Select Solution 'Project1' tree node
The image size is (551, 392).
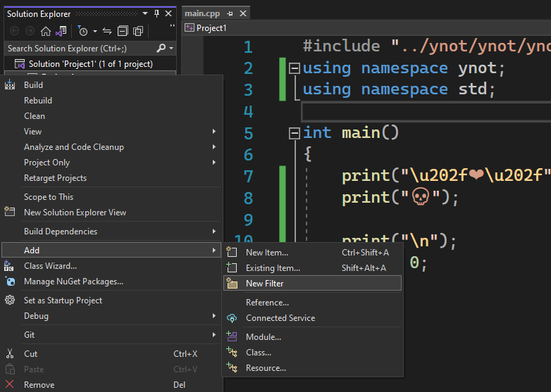[91, 64]
